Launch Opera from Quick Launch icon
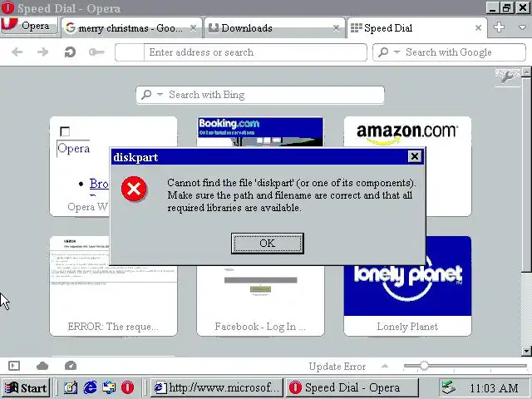The height and width of the screenshot is (399, 532). (x=127, y=388)
